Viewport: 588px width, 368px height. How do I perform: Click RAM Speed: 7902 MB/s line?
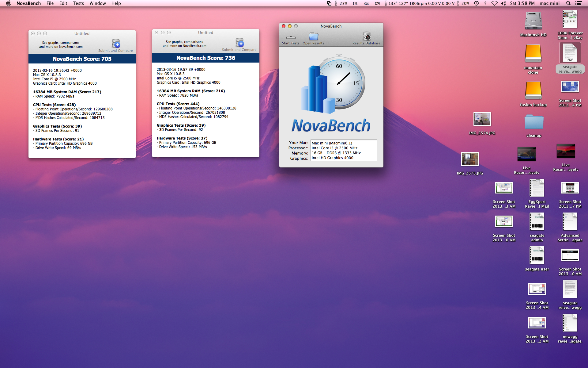point(54,96)
